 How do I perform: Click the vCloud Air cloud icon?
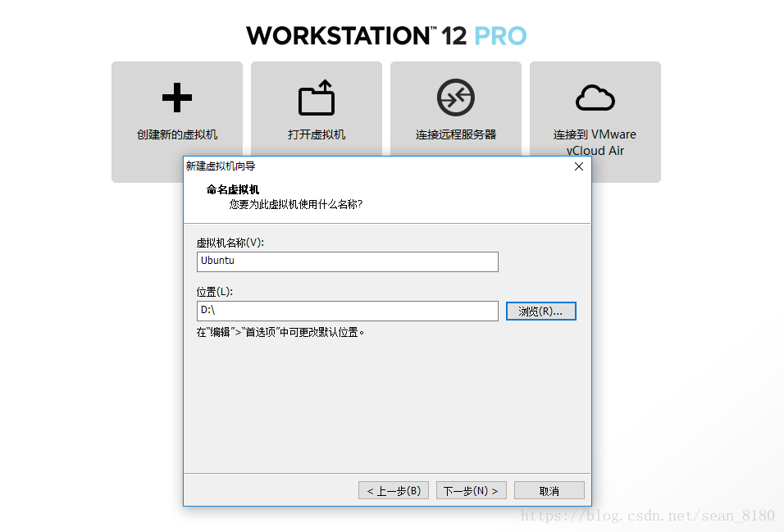coord(595,98)
